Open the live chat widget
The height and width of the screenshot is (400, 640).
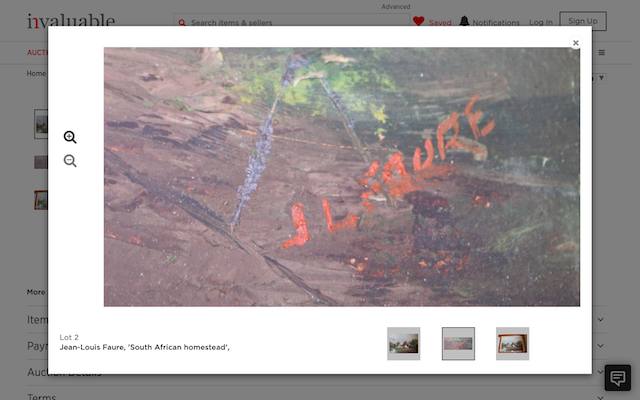[x=617, y=378]
